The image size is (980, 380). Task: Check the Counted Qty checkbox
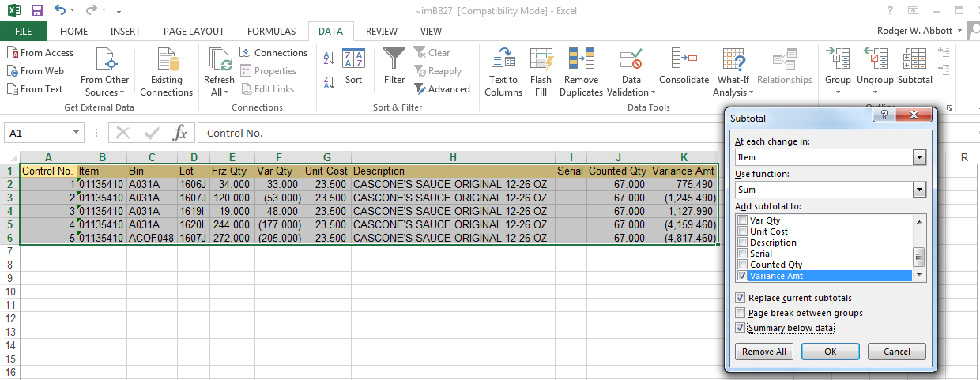(742, 265)
